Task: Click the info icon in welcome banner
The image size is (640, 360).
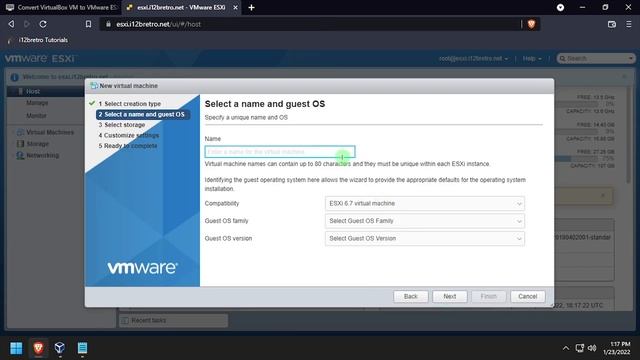Action: click(14, 77)
